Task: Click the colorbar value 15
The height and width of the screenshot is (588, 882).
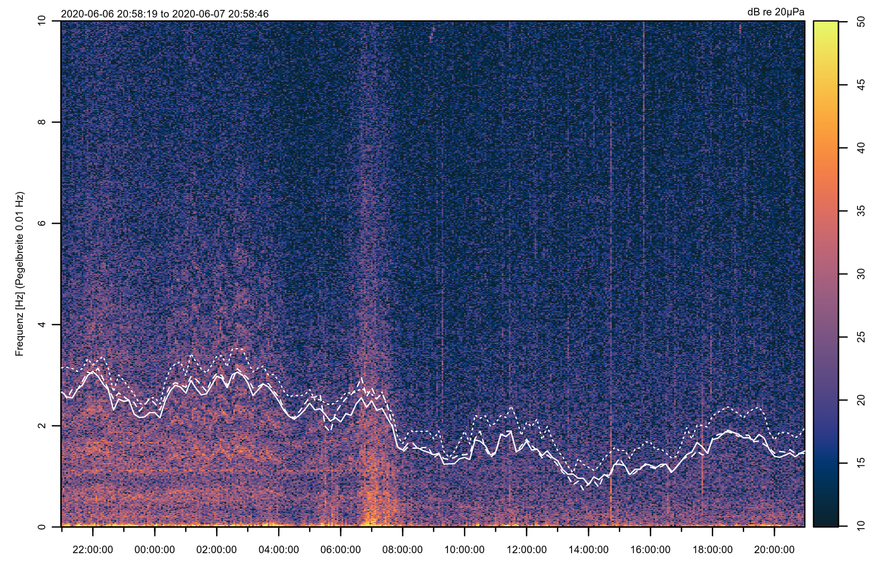Action: pyautogui.click(x=861, y=463)
